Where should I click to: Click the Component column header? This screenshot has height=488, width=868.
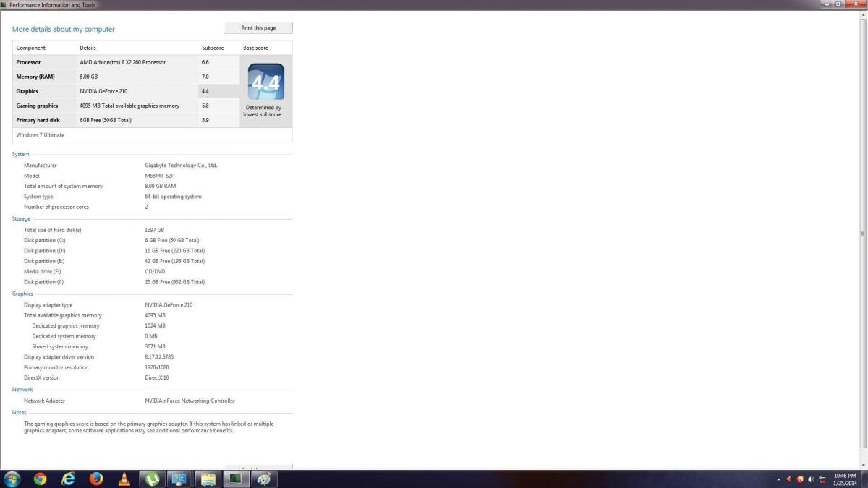(31, 48)
